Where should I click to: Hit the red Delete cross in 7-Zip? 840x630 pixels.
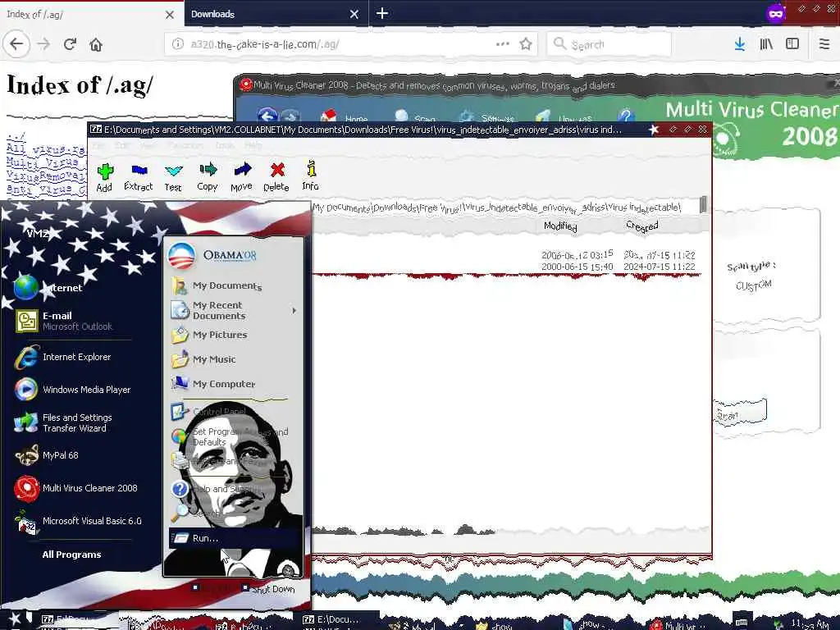pos(276,177)
